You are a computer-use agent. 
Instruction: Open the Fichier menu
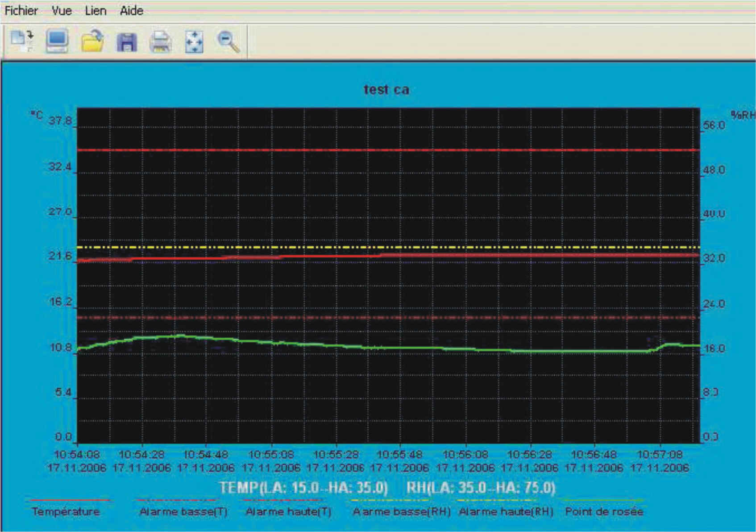(x=21, y=11)
